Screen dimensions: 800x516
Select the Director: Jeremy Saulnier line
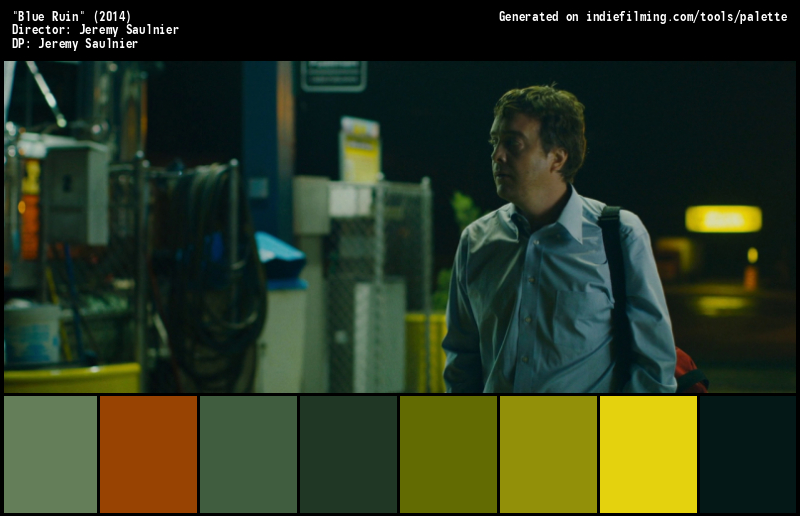click(x=95, y=30)
